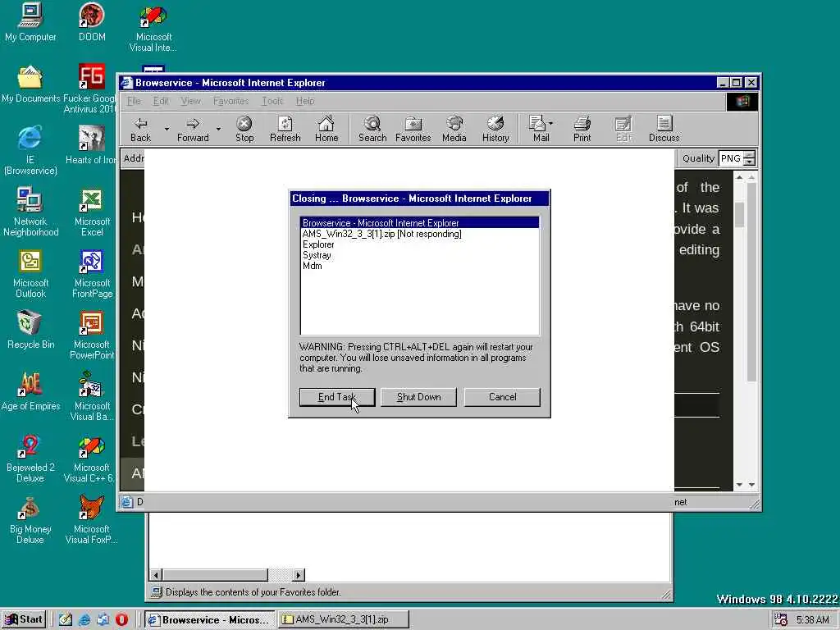840x630 pixels.
Task: Select the 'Mdm' task entry
Action: pos(420,266)
